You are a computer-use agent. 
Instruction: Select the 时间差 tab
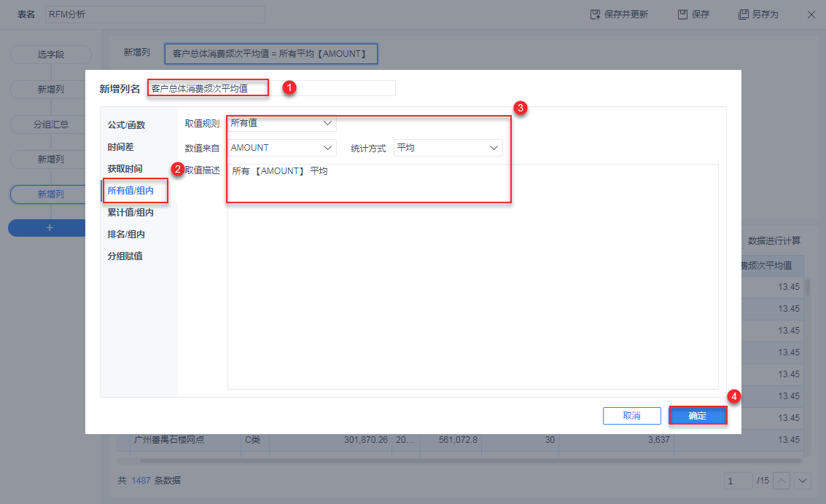click(x=120, y=147)
